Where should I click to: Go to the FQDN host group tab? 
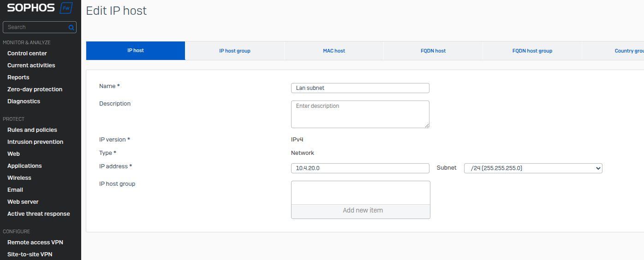click(532, 51)
